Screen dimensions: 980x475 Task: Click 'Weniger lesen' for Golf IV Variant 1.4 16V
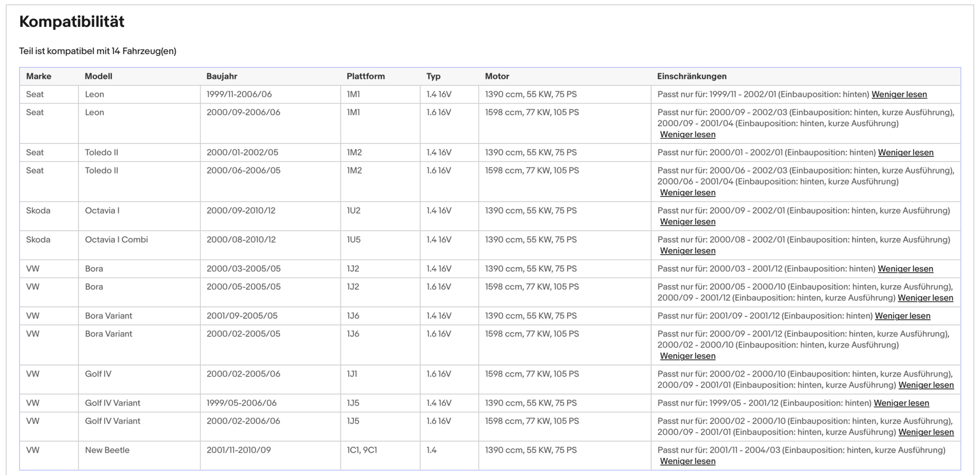tap(901, 404)
